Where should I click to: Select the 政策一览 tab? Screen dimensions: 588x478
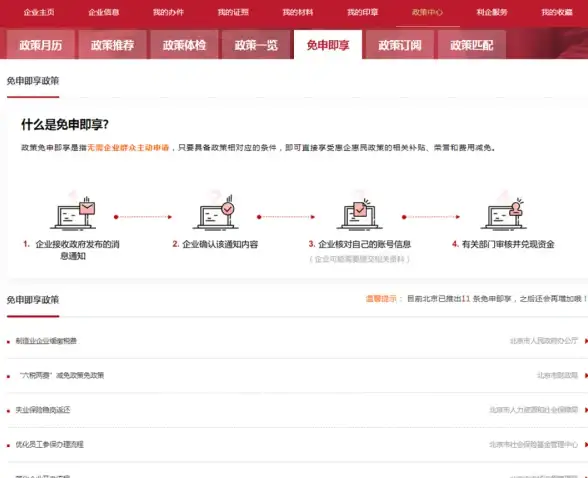pos(256,45)
